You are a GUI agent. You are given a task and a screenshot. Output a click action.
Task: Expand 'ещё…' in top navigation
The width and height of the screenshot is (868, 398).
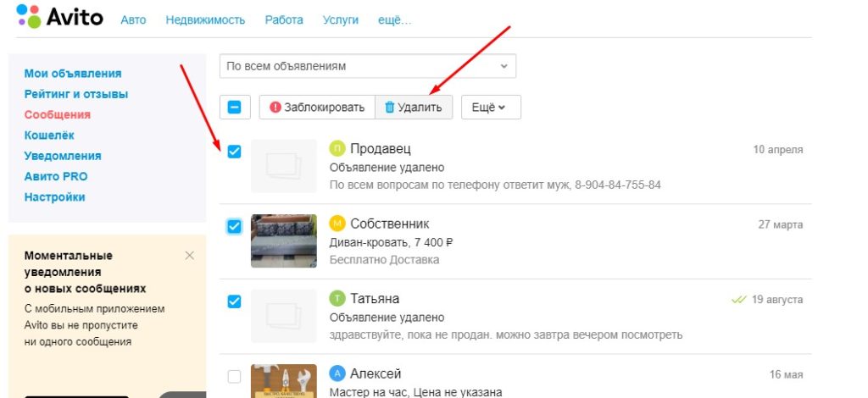click(397, 19)
